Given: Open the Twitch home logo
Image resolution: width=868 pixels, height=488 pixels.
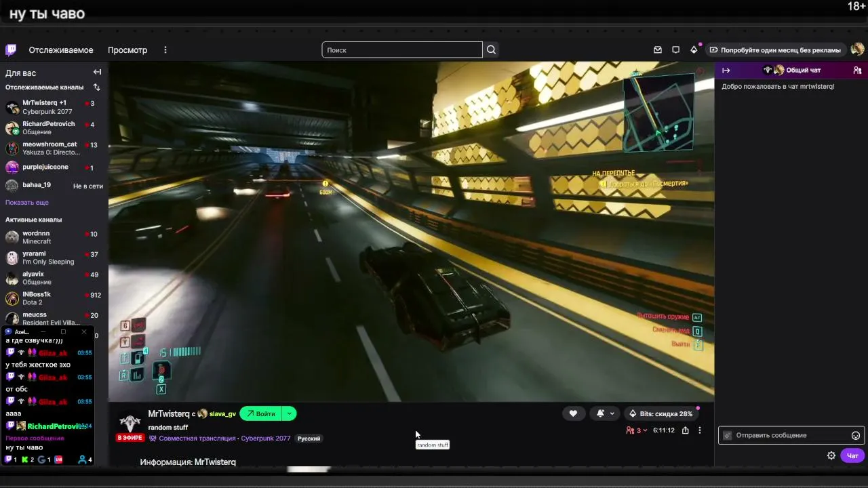Looking at the screenshot, I should point(11,49).
